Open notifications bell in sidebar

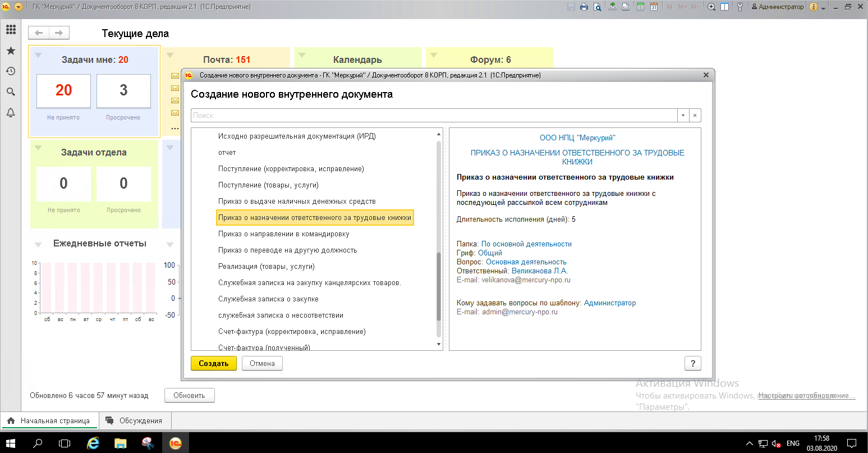[11, 113]
